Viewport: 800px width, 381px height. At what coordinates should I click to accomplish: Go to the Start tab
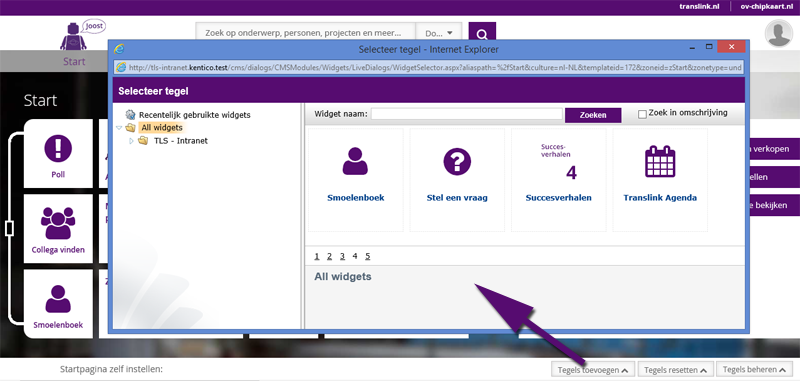74,61
